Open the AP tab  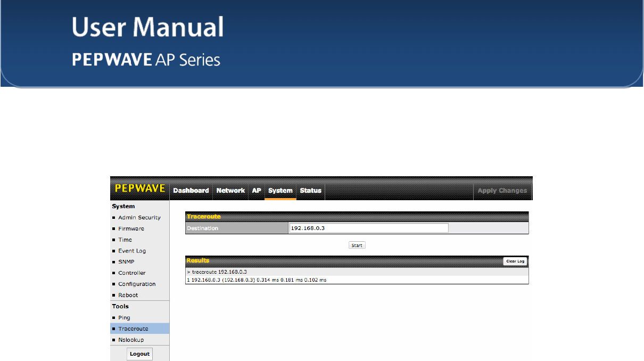click(x=257, y=191)
